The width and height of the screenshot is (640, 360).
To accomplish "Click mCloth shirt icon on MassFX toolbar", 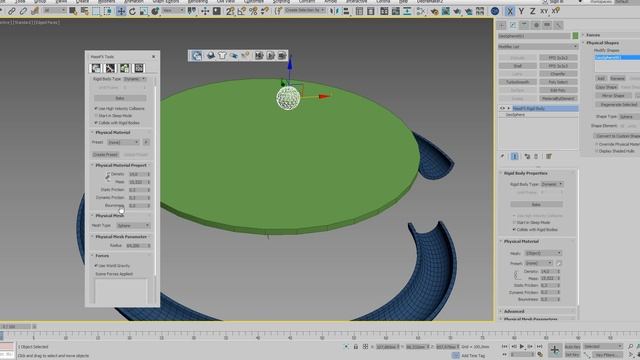I will [222, 56].
